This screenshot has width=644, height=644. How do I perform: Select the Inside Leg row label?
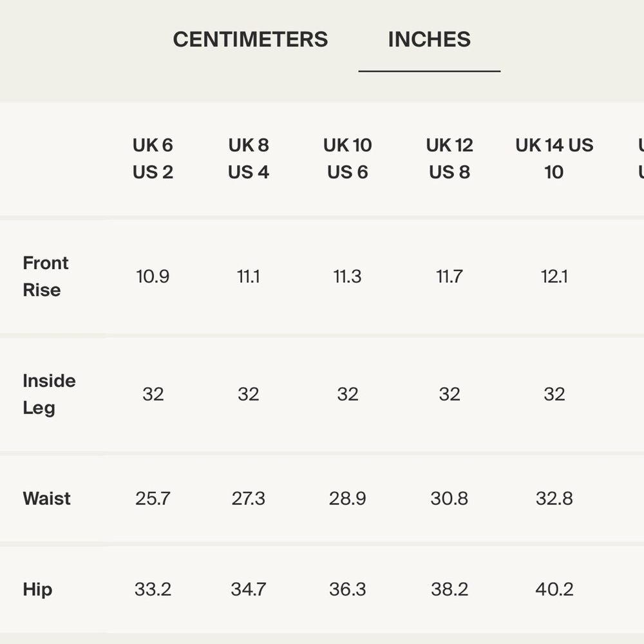click(x=49, y=394)
